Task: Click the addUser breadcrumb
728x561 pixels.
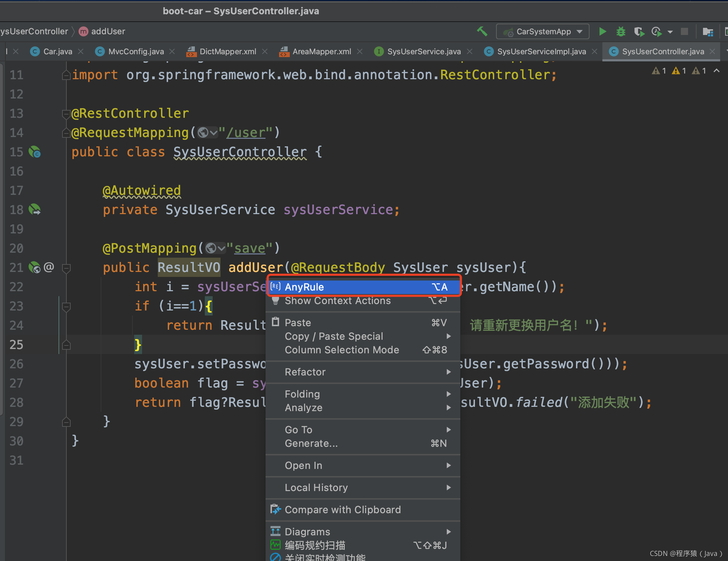Action: [108, 31]
